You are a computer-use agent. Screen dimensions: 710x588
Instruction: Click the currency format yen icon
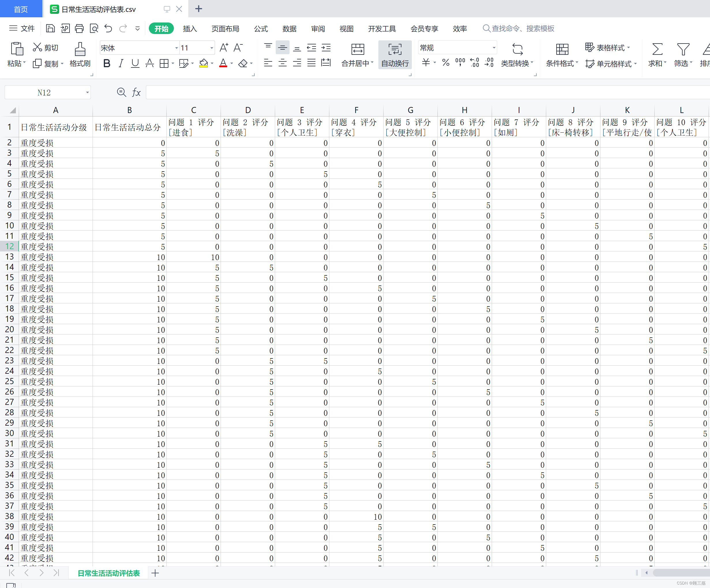click(426, 63)
